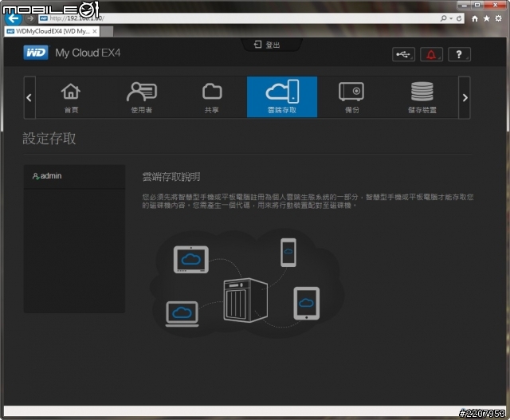This screenshot has height=420, width=510.
Task: Click the WD logo
Action: click(x=36, y=53)
